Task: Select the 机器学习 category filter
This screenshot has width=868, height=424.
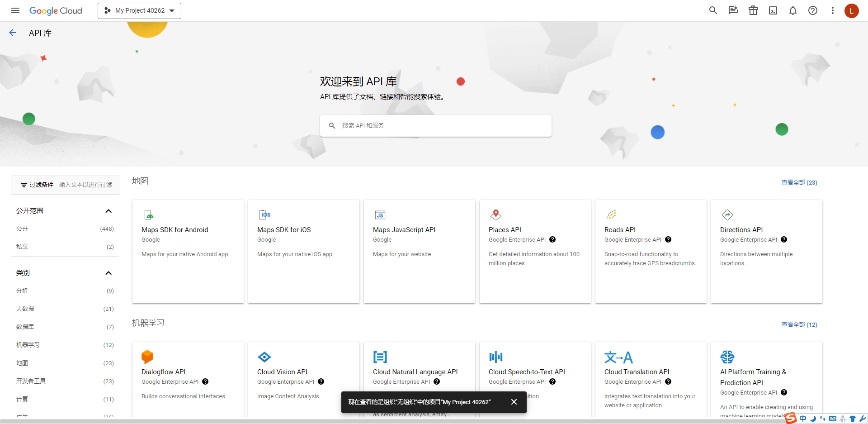Action: (x=65, y=345)
